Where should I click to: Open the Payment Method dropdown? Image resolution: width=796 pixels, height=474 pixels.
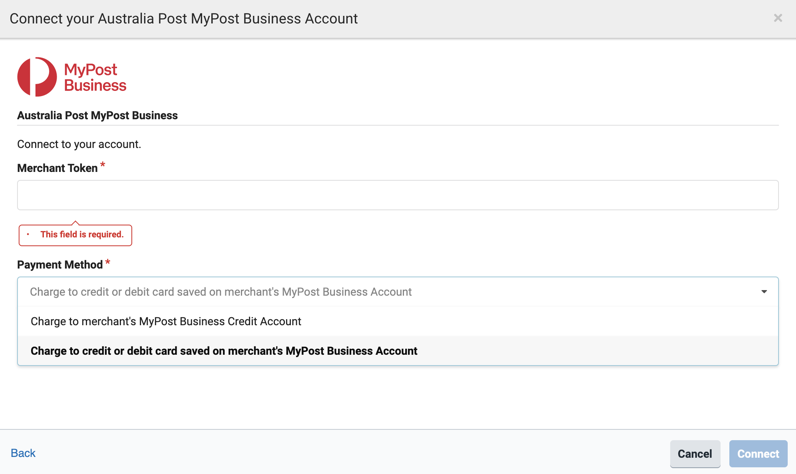[397, 292]
